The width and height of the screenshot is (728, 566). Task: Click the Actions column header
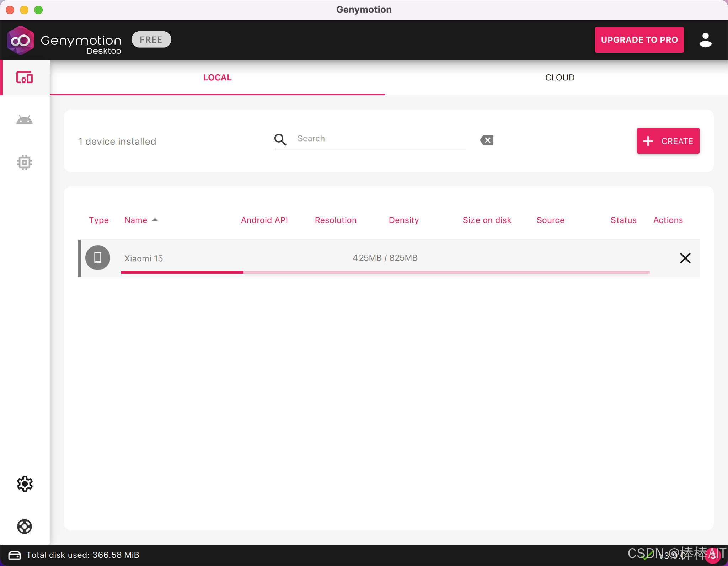(x=668, y=220)
